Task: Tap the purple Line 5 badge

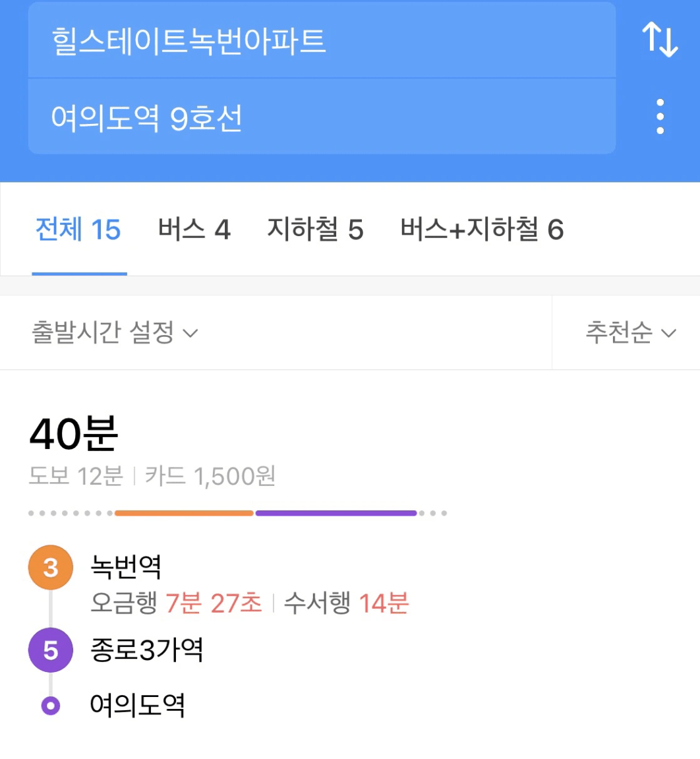Action: [x=51, y=650]
